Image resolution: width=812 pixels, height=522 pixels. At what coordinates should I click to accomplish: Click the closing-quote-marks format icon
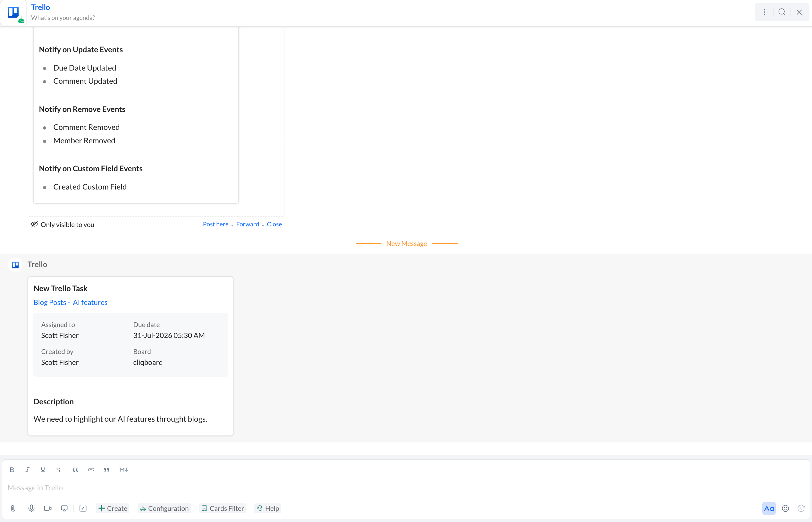(x=106, y=470)
